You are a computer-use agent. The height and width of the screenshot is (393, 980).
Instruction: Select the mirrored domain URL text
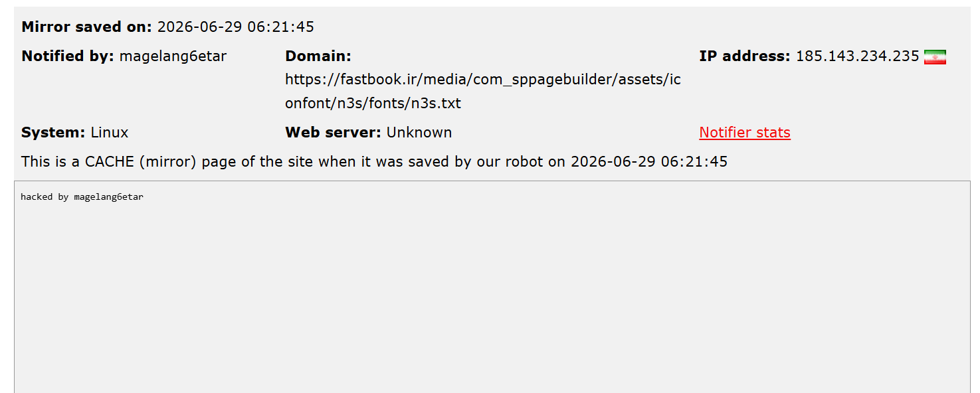click(483, 92)
